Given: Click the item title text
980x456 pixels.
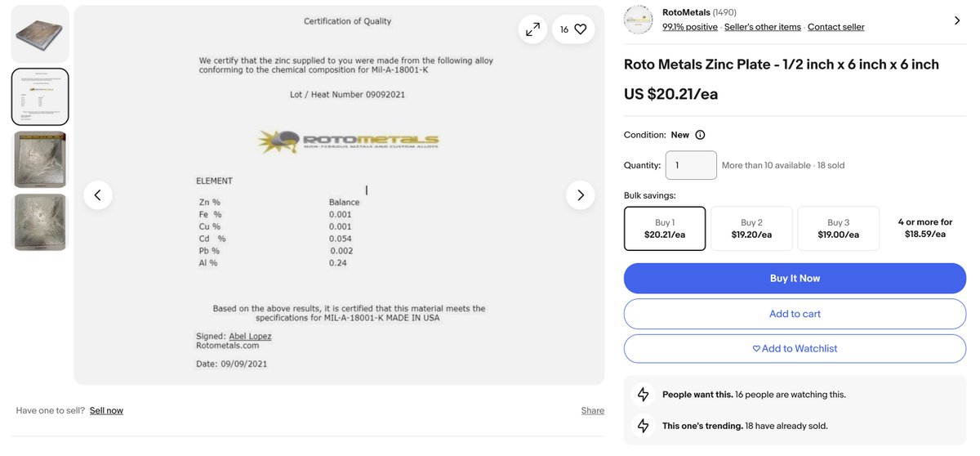Looking at the screenshot, I should click(782, 65).
